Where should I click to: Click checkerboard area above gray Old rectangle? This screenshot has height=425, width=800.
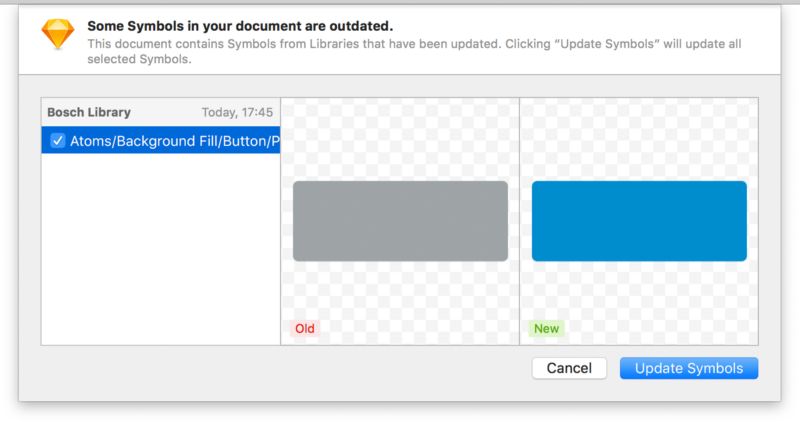(401, 139)
